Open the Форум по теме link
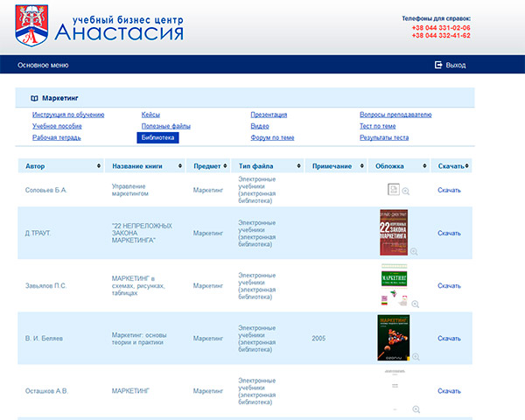Image resolution: width=525 pixels, height=420 pixels. click(x=272, y=137)
